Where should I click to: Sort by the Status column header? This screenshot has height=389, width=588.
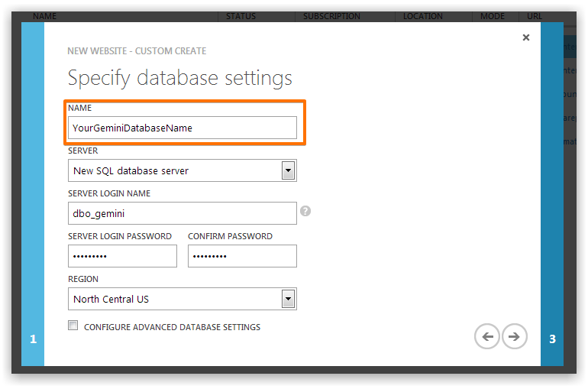pyautogui.click(x=241, y=16)
